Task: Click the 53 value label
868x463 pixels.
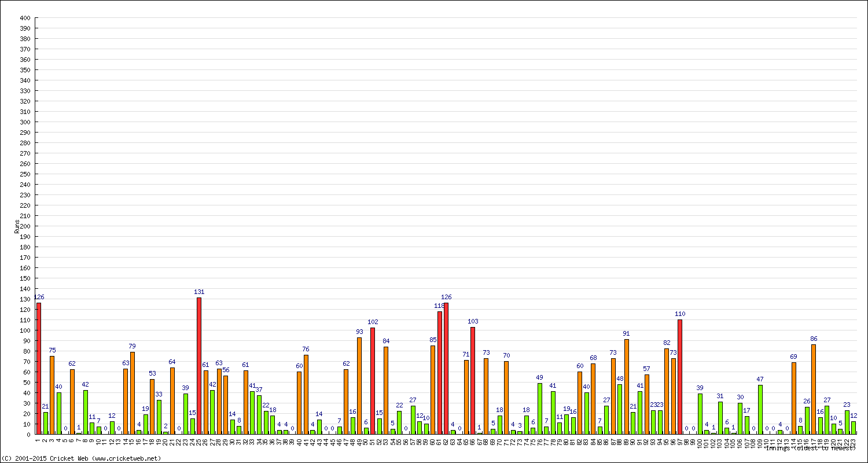Action: coord(152,374)
